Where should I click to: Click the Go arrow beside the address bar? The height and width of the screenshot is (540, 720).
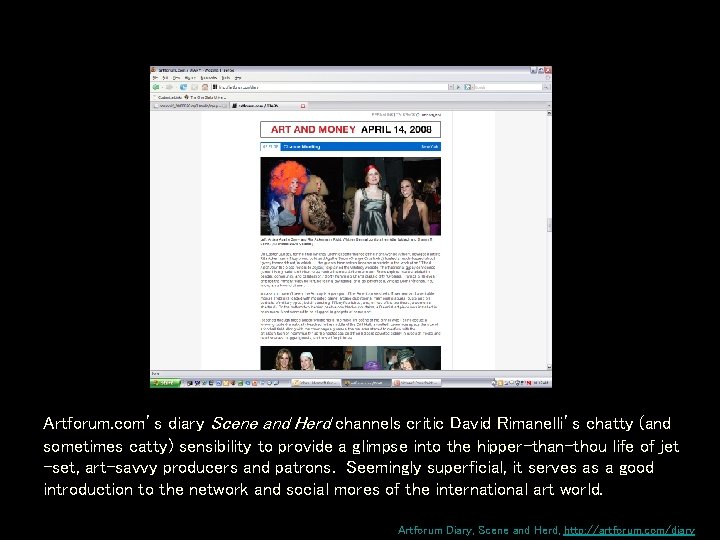[458, 87]
